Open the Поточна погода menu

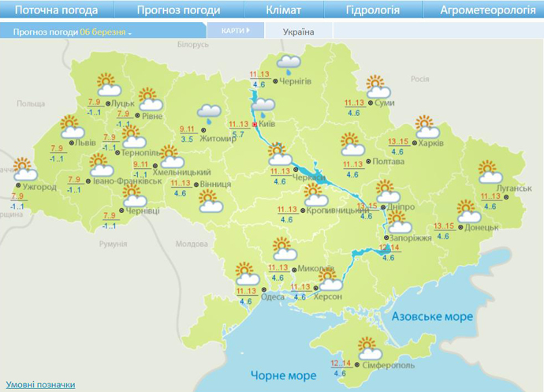click(57, 10)
